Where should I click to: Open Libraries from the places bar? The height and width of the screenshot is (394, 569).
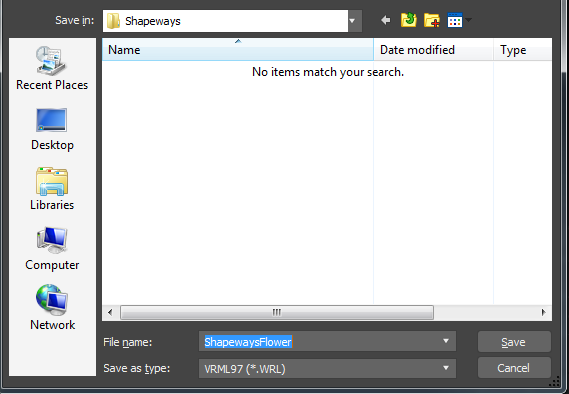click(x=52, y=189)
